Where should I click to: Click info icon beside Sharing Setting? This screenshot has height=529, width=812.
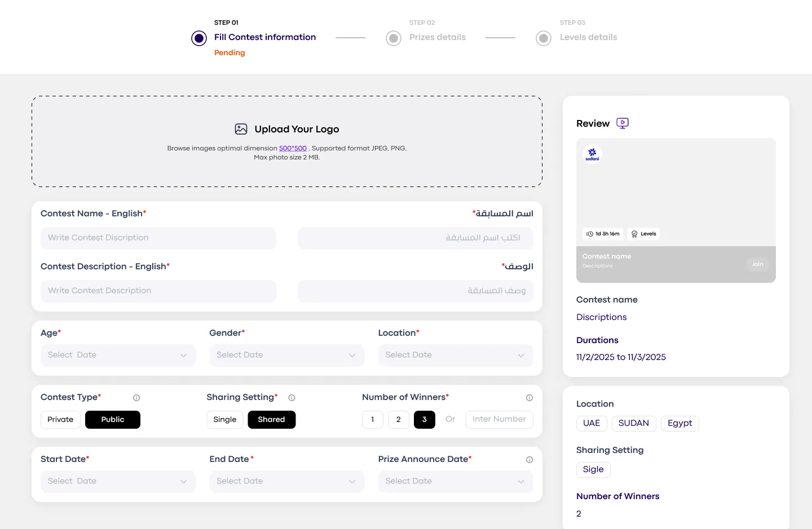(x=292, y=398)
